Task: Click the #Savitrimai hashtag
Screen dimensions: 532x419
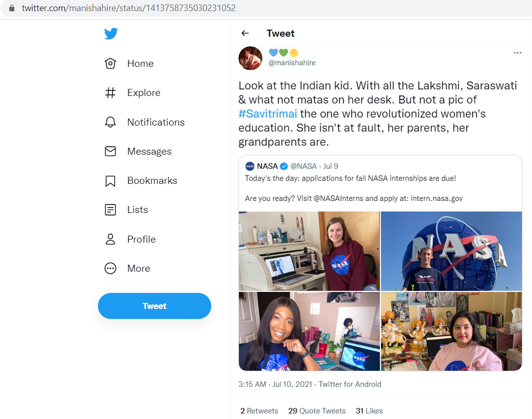Action: (x=268, y=114)
